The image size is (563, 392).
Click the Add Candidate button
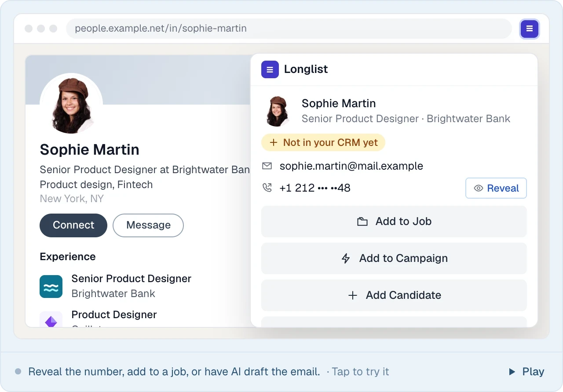pos(394,295)
